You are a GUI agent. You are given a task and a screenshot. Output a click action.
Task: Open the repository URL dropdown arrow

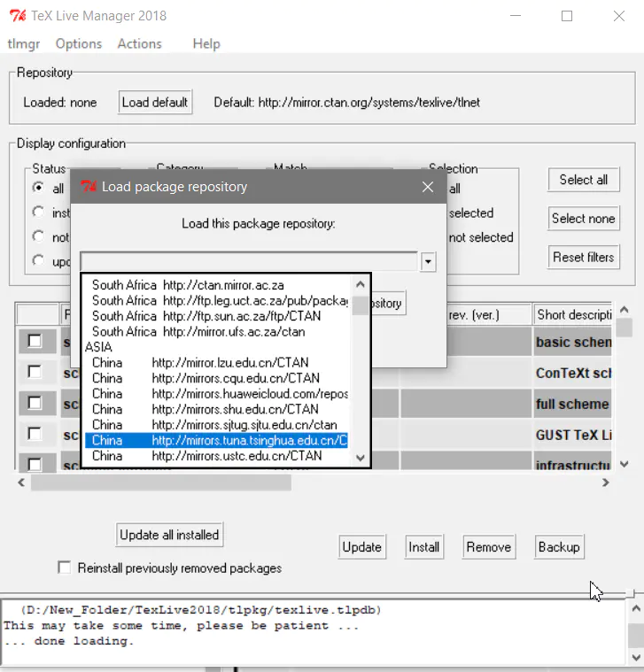[x=429, y=261]
